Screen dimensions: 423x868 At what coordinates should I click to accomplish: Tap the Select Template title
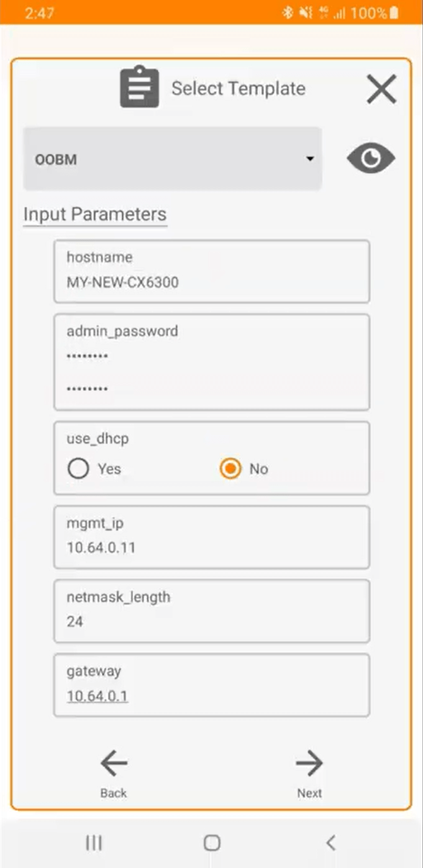coord(238,87)
